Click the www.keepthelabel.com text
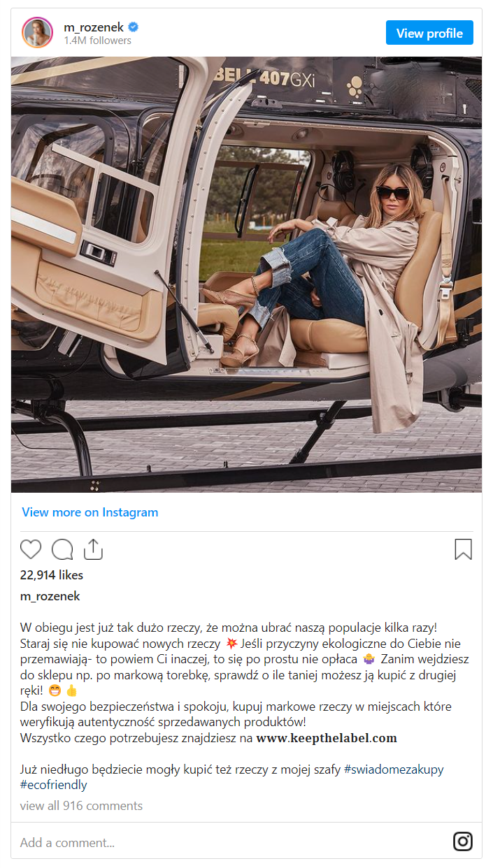Screen dimensions: 493x868 click(327, 738)
